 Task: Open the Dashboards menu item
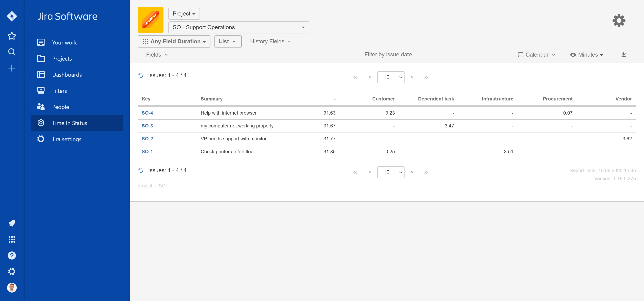pos(67,74)
